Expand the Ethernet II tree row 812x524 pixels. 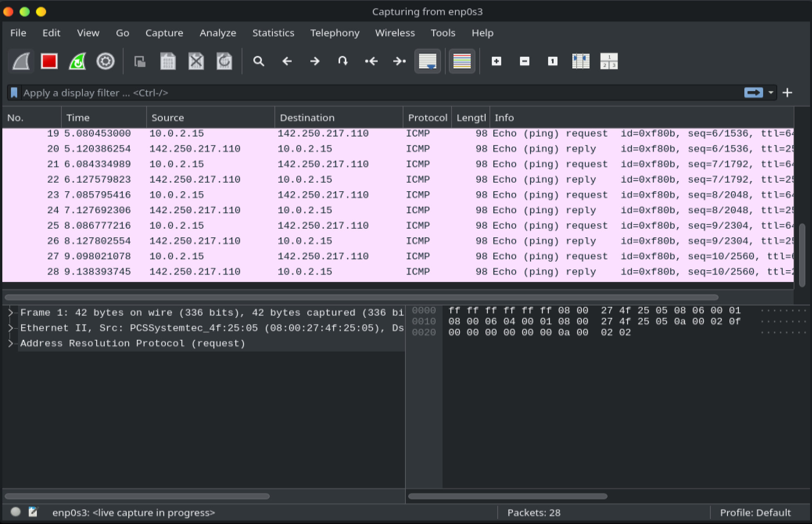(11, 328)
